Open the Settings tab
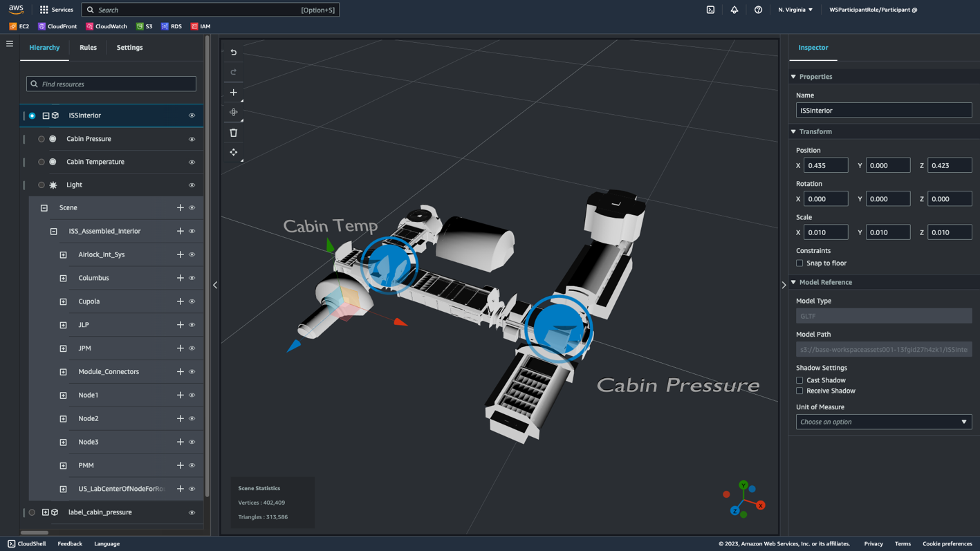 [x=129, y=47]
